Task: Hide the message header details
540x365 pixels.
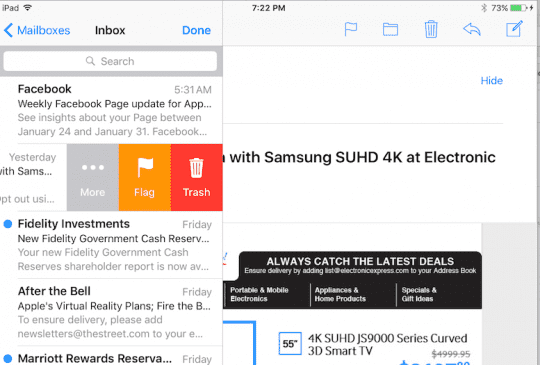Action: tap(491, 81)
